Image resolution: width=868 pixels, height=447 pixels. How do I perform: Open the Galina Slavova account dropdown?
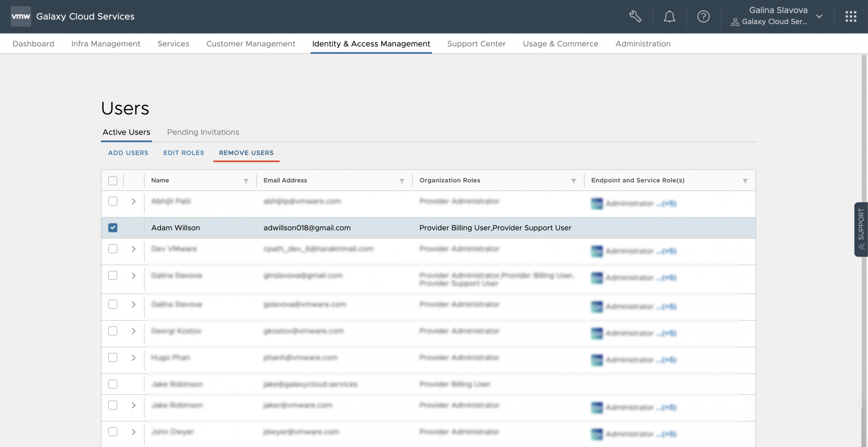pos(819,16)
